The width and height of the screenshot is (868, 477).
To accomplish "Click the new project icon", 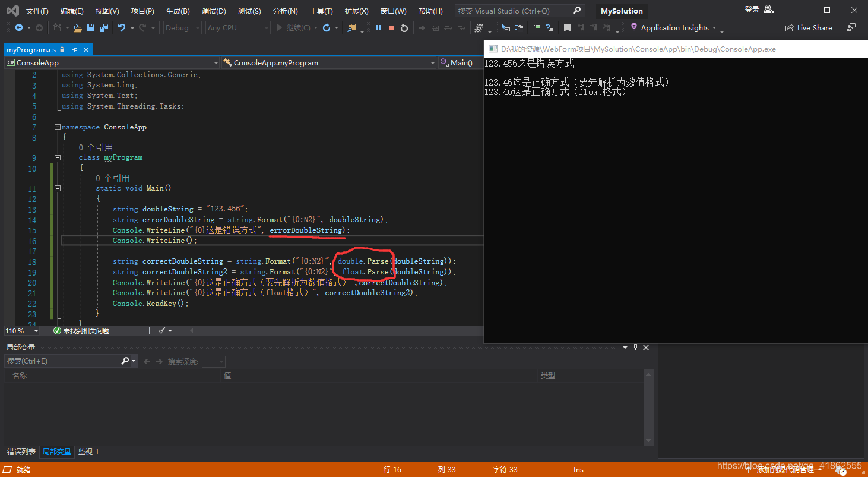I will [x=58, y=27].
